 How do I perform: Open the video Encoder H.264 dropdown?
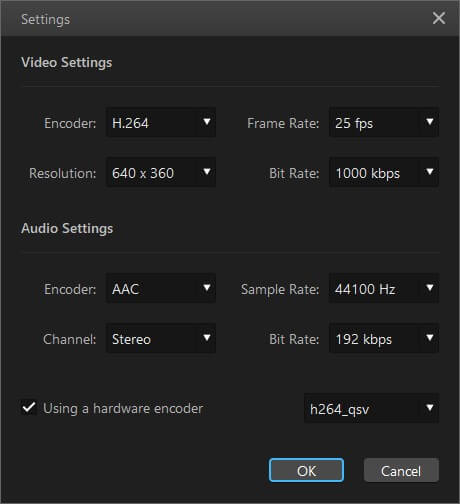pos(161,122)
